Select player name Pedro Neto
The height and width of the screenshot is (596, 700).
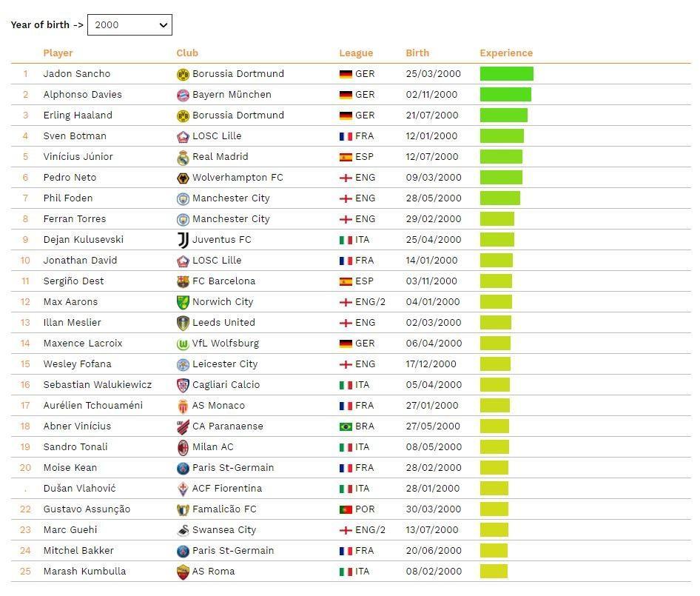pos(70,178)
